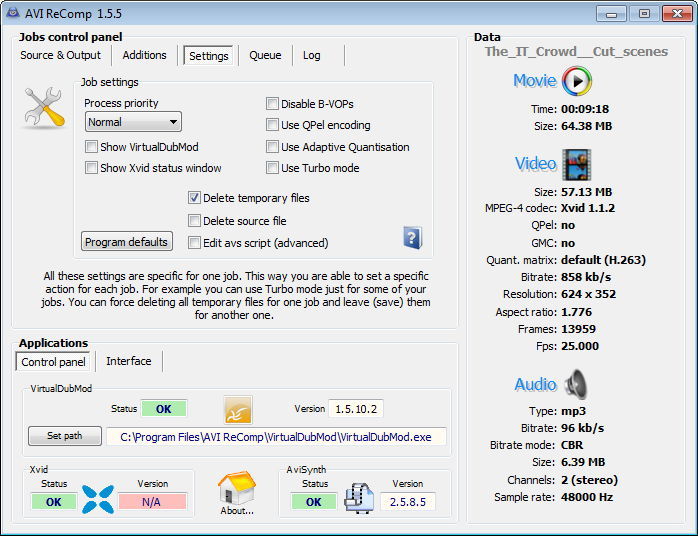
Task: Tick the Disable B-VOPs checkbox
Action: click(273, 104)
